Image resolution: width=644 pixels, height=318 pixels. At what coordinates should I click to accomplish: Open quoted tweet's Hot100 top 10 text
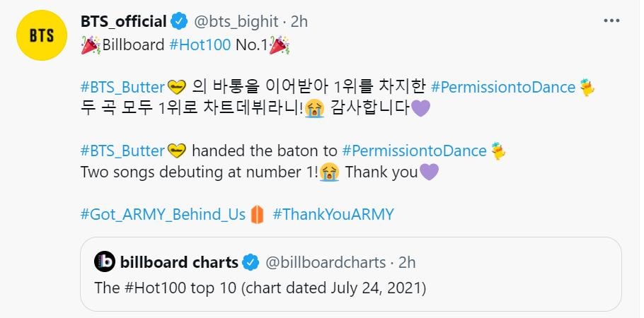[261, 288]
